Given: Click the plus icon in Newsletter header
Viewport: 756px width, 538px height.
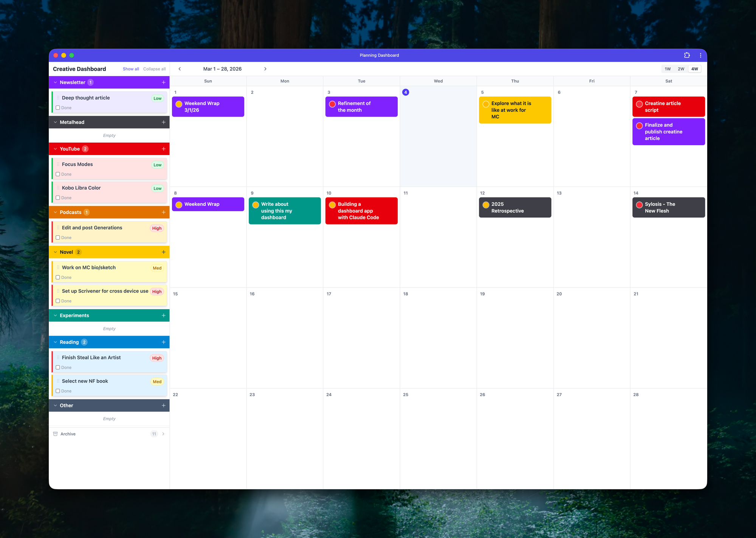Looking at the screenshot, I should click(163, 82).
